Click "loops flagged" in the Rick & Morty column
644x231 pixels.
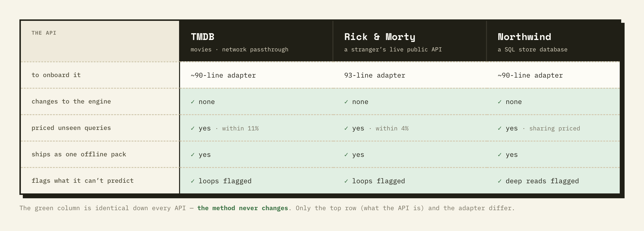[x=379, y=181]
